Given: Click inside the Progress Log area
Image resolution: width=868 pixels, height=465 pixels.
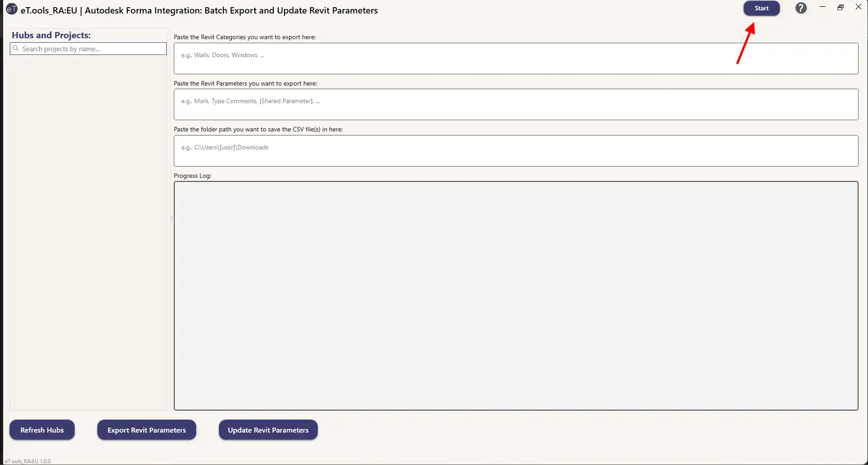Looking at the screenshot, I should click(x=516, y=296).
